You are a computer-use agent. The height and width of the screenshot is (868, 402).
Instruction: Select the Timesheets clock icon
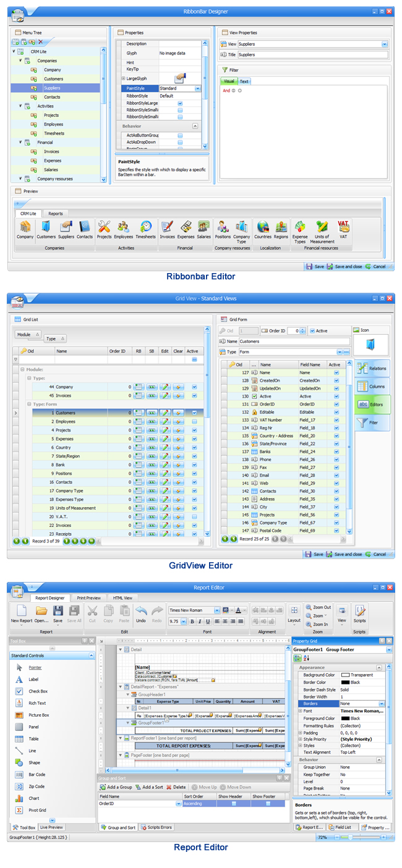(x=146, y=227)
